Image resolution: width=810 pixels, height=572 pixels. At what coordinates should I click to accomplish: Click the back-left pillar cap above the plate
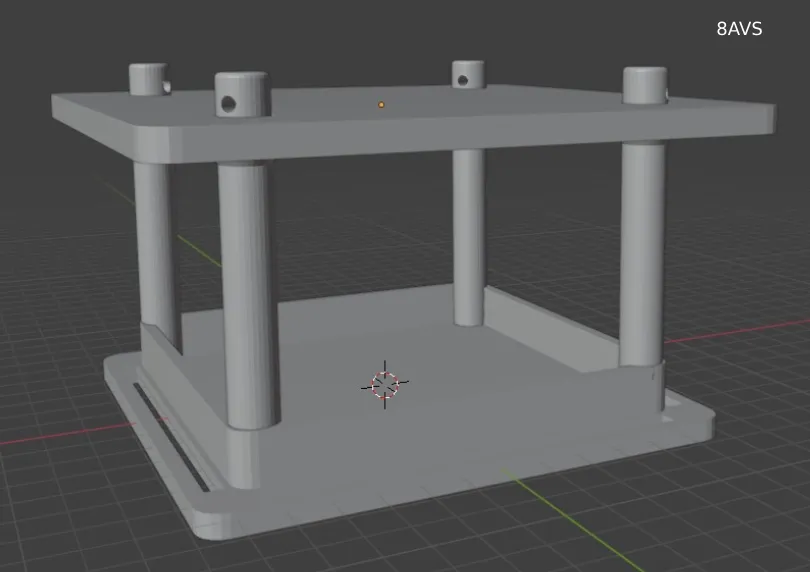point(146,78)
